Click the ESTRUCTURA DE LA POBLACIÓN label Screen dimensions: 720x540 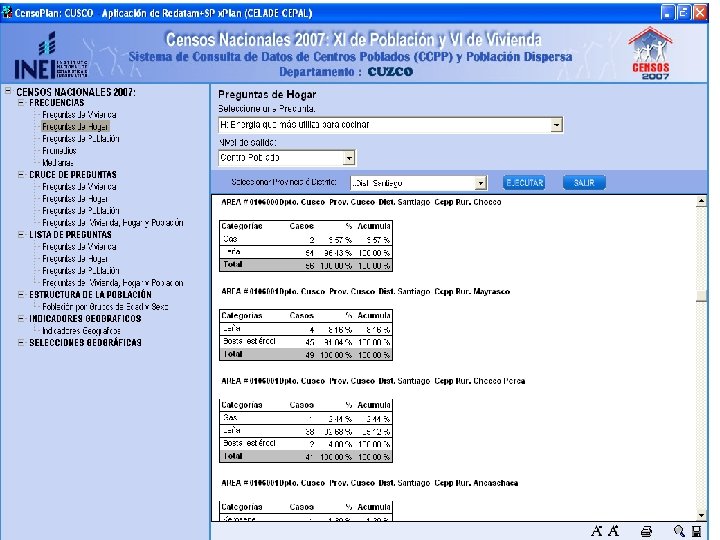(x=90, y=295)
